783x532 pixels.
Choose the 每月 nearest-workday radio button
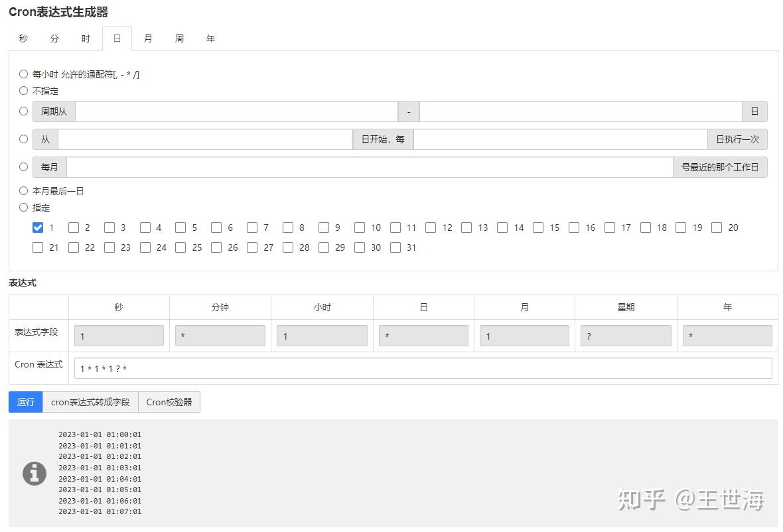(23, 167)
